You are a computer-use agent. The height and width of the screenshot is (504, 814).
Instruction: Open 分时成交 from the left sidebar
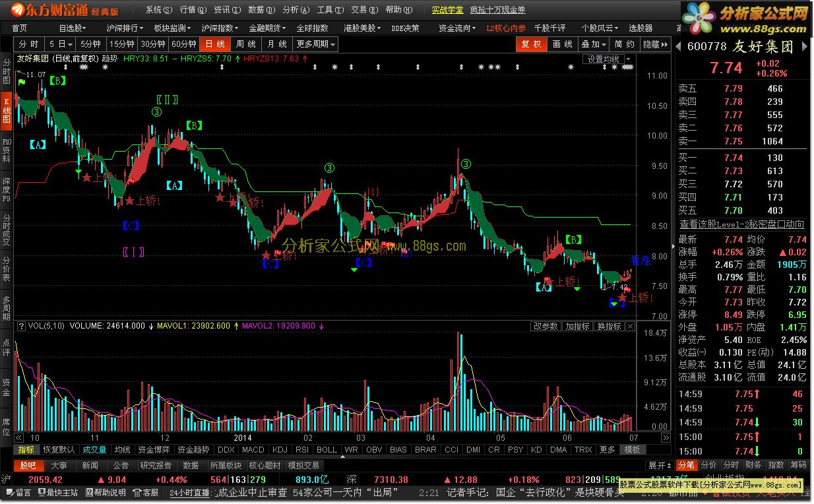(x=7, y=230)
